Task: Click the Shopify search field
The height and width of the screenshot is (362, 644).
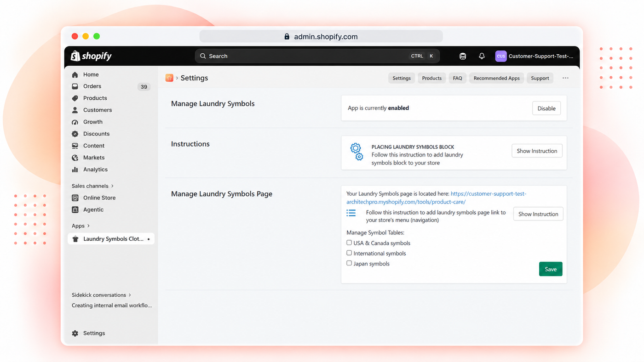Action: (317, 56)
